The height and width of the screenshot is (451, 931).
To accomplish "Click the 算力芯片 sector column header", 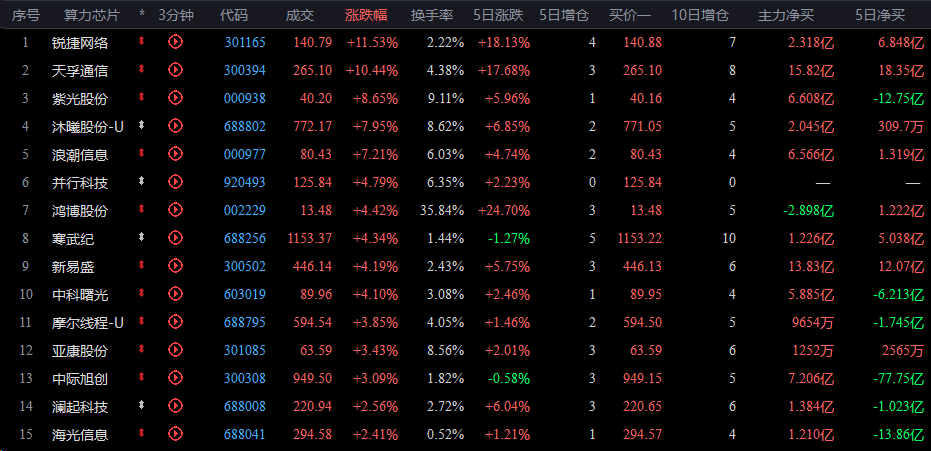I will pyautogui.click(x=91, y=15).
